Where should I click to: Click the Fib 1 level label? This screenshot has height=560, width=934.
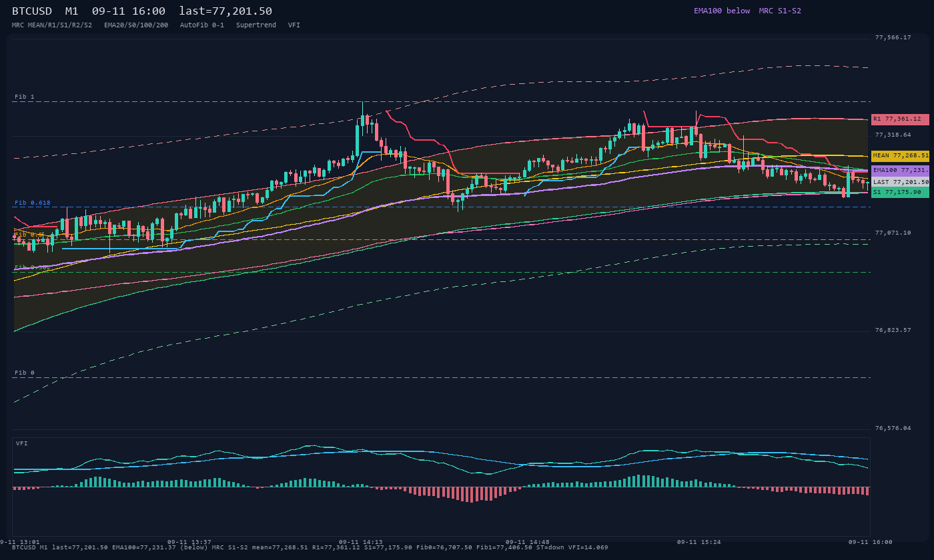(25, 97)
